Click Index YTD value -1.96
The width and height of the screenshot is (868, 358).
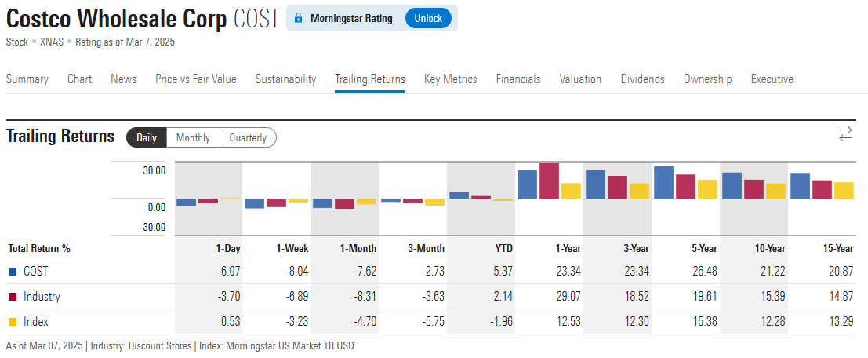pyautogui.click(x=501, y=321)
